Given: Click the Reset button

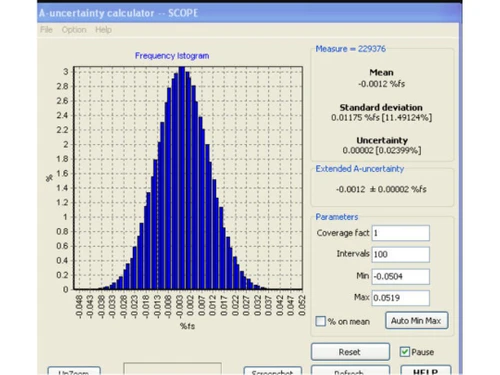Looking at the screenshot, I should (x=350, y=352).
